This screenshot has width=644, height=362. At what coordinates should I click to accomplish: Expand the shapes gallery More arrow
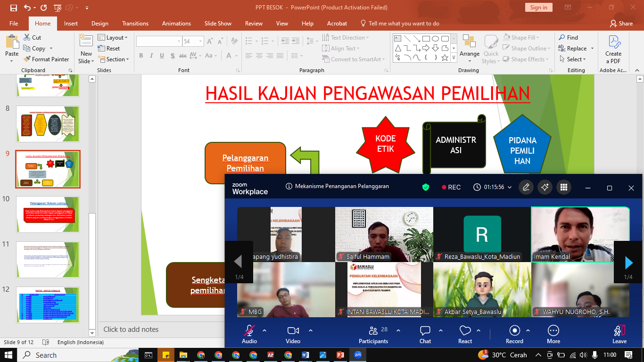coord(454,58)
